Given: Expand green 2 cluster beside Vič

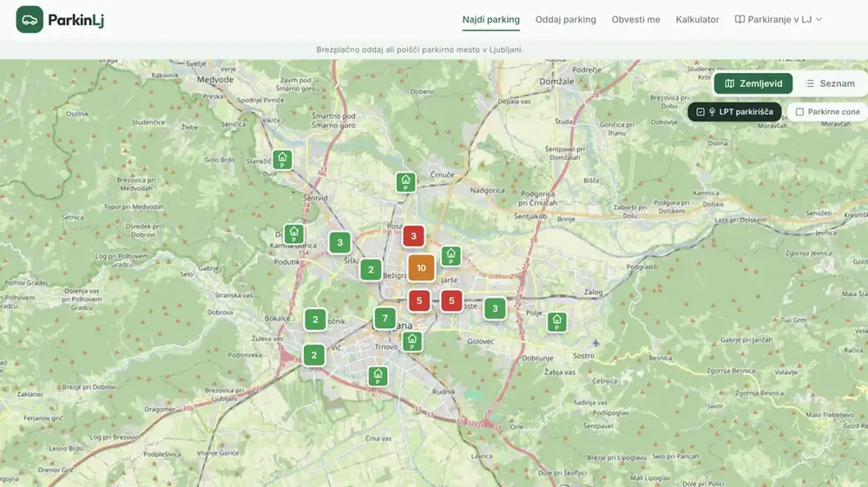Looking at the screenshot, I should click(x=314, y=355).
